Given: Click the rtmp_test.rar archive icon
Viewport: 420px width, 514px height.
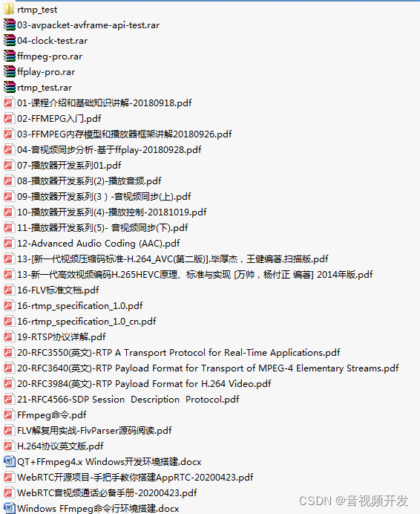Looking at the screenshot, I should (10, 88).
